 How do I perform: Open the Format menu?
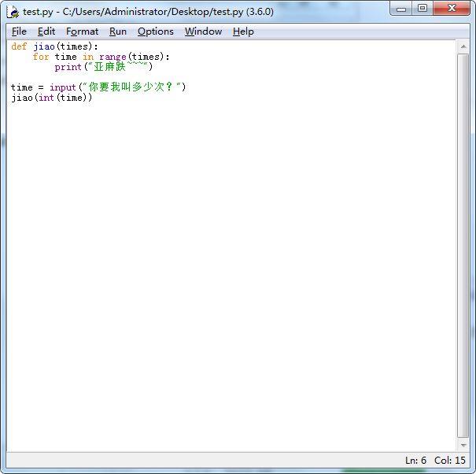click(x=83, y=31)
